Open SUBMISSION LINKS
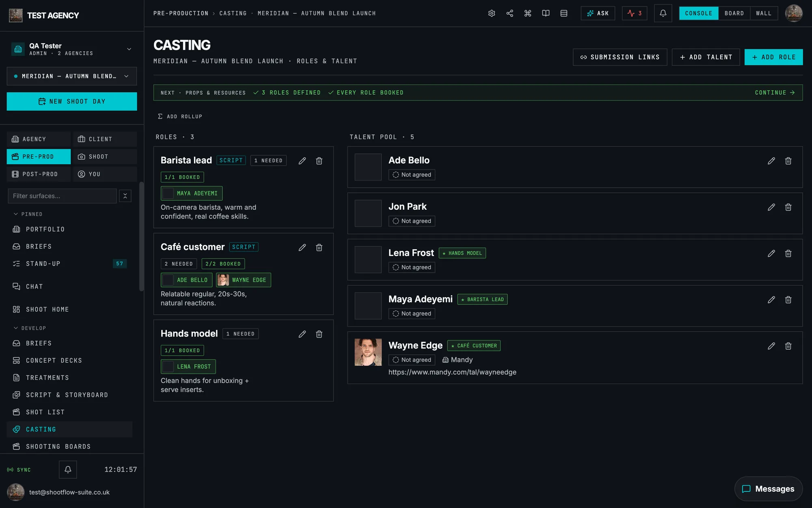812x508 pixels. tap(620, 57)
